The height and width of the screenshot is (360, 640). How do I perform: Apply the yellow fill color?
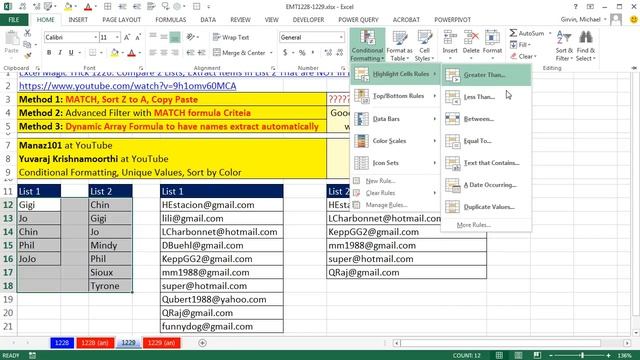[115, 53]
